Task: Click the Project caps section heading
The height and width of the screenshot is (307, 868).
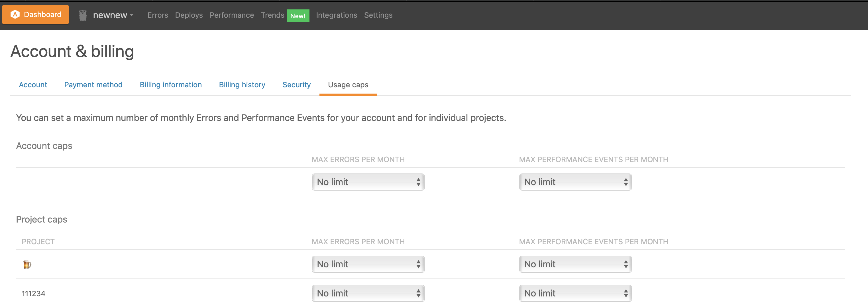Action: 42,219
